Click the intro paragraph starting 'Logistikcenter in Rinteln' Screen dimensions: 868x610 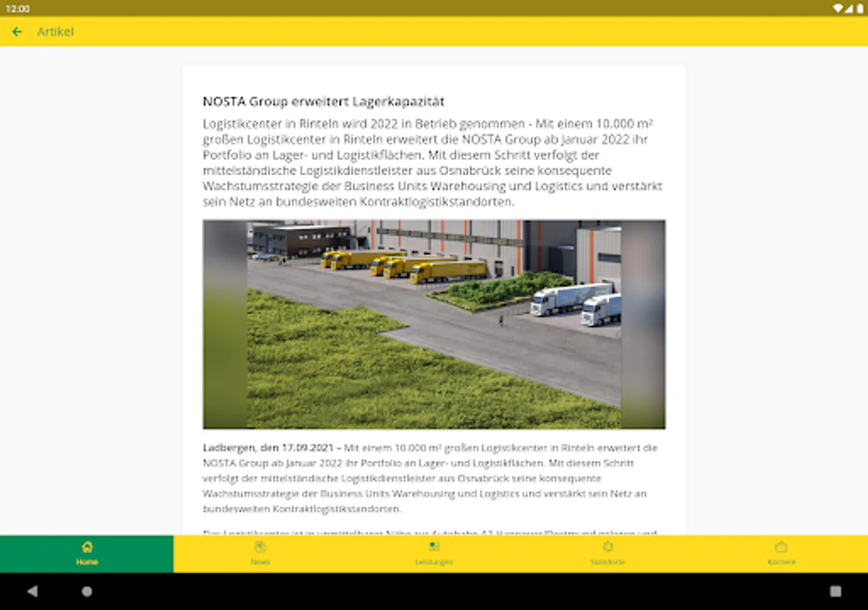[433, 163]
